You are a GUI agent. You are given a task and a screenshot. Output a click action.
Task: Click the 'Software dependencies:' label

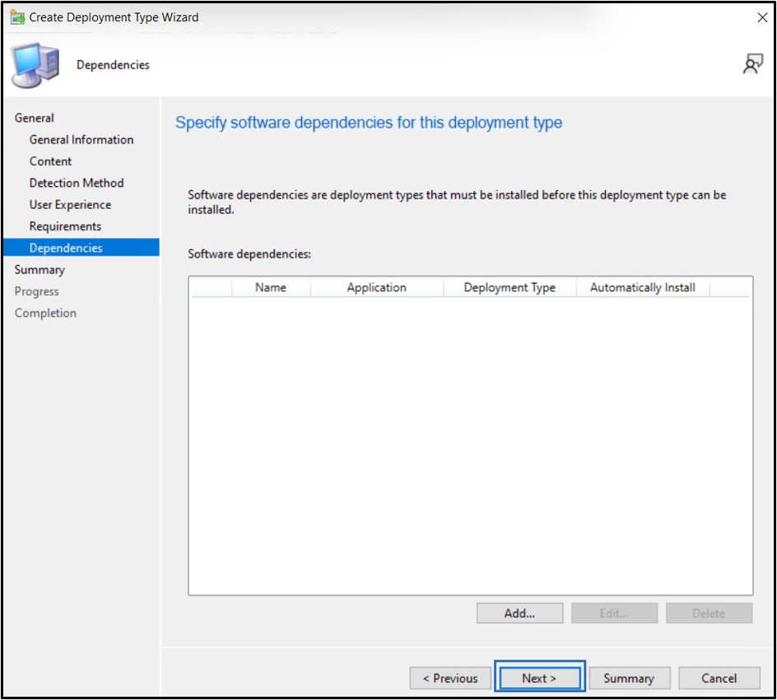[x=249, y=254]
